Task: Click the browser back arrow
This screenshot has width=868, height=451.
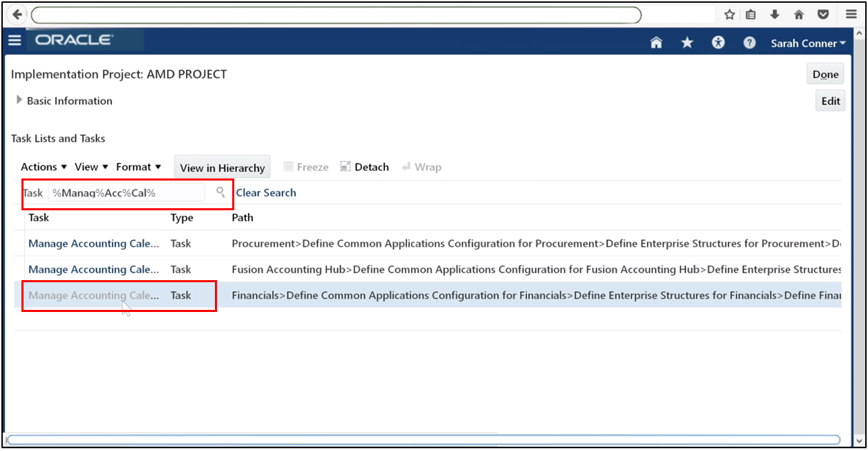Action: coord(16,15)
